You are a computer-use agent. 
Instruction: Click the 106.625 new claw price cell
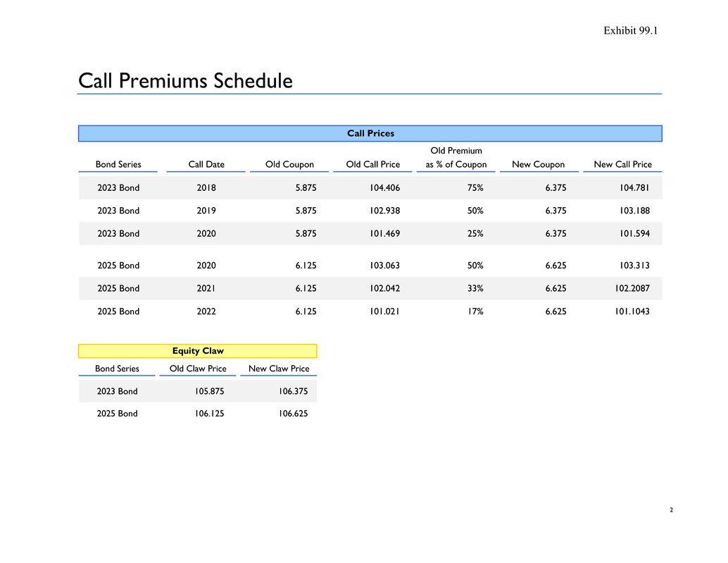(291, 414)
